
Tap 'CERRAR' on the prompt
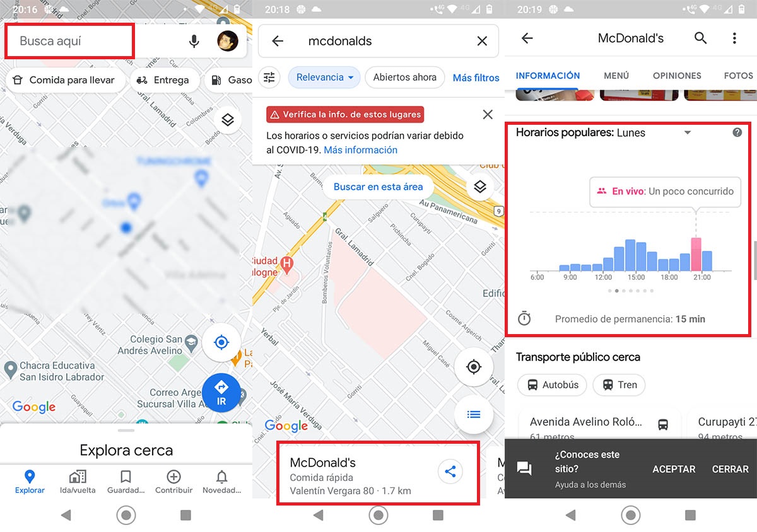[731, 470]
